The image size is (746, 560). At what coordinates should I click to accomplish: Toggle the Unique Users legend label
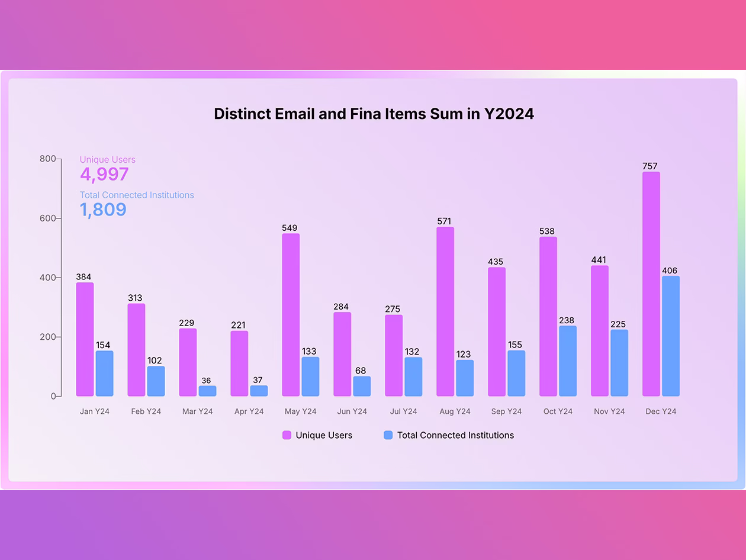324,435
